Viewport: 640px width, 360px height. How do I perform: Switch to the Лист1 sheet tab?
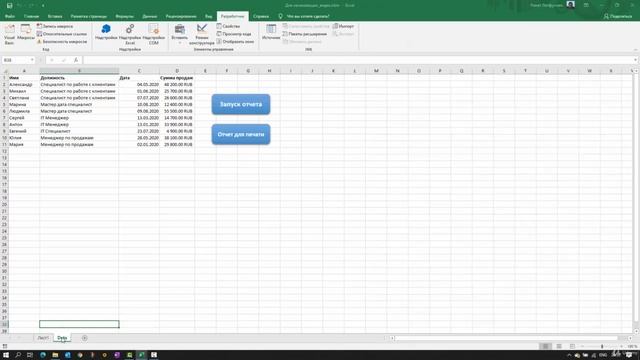43,338
